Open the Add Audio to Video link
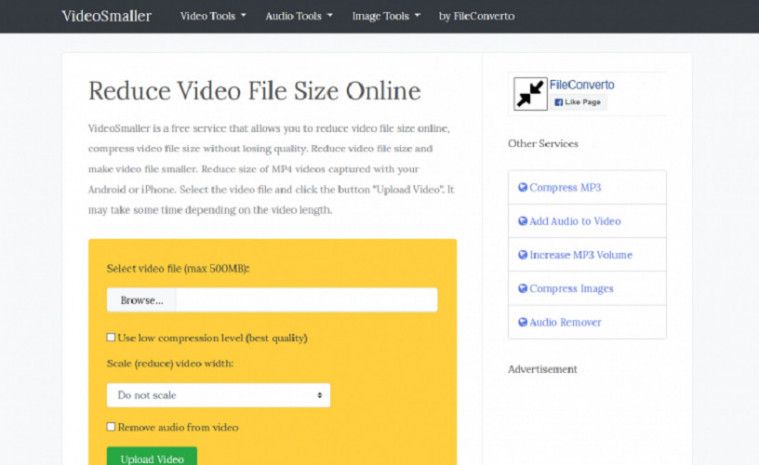 [x=575, y=221]
